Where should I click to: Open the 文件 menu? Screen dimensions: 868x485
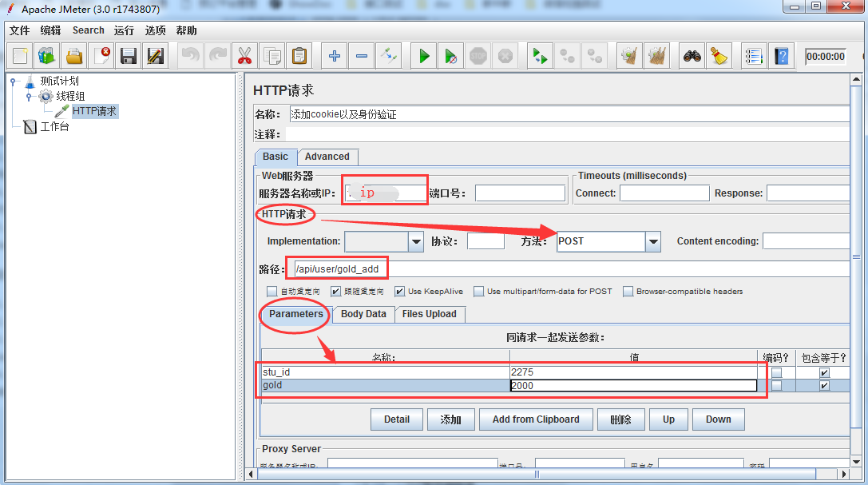(x=20, y=30)
